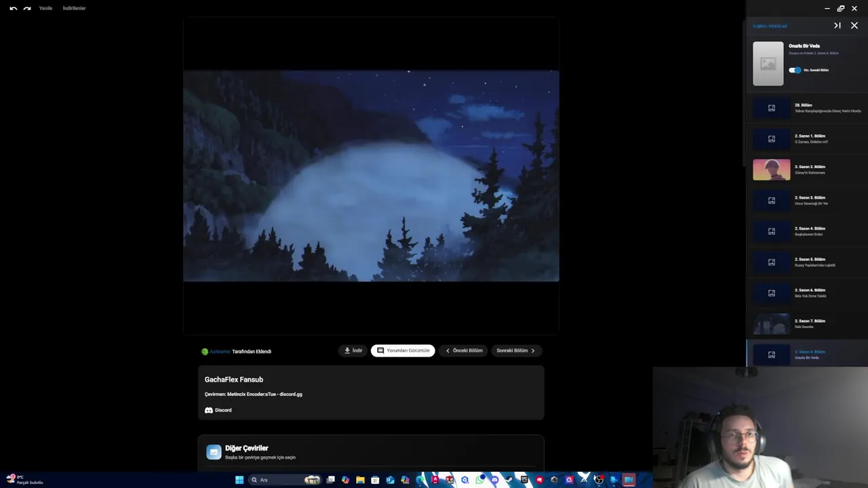Go to Önceki Bölüm previous episode

coord(463,350)
